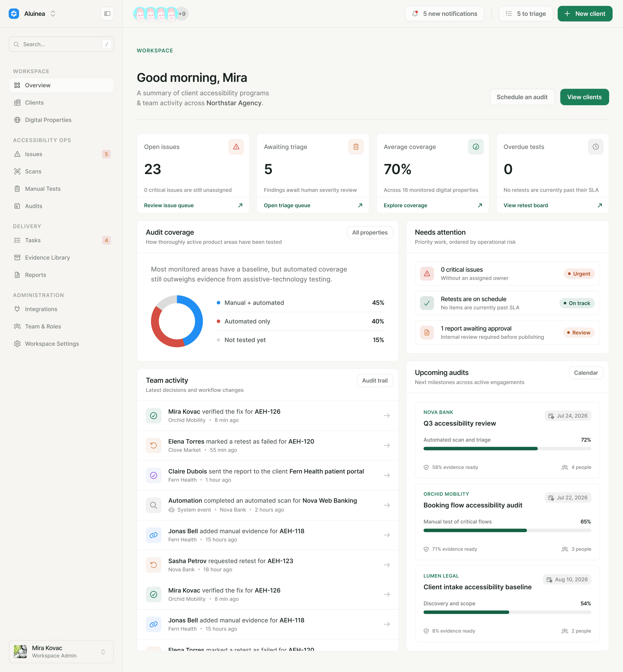Open arrow for Claire Dubois report activity
This screenshot has width=623, height=672.
387,475
